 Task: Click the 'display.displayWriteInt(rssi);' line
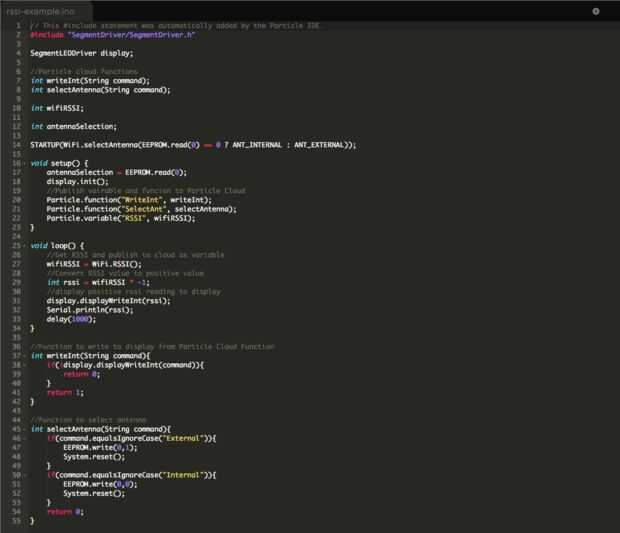click(x=109, y=301)
